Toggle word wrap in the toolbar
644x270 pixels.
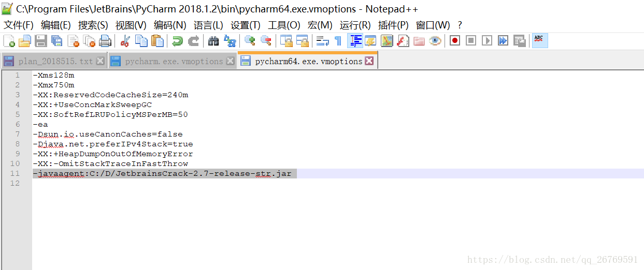322,41
